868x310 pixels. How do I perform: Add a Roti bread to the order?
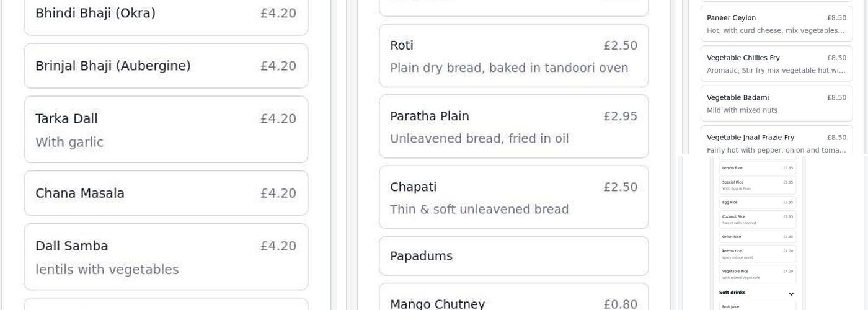pos(513,56)
